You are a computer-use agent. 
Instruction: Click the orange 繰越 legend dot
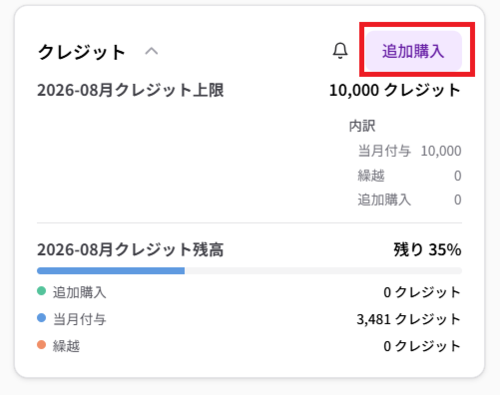coord(41,345)
